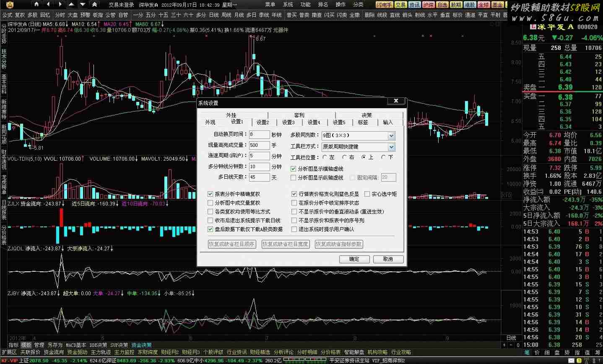Select the 直线 line drawing tool
603x364 pixels.
395,15
